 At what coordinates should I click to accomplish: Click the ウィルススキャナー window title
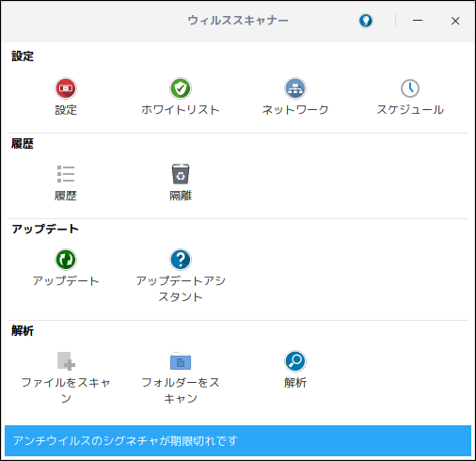pyautogui.click(x=238, y=21)
